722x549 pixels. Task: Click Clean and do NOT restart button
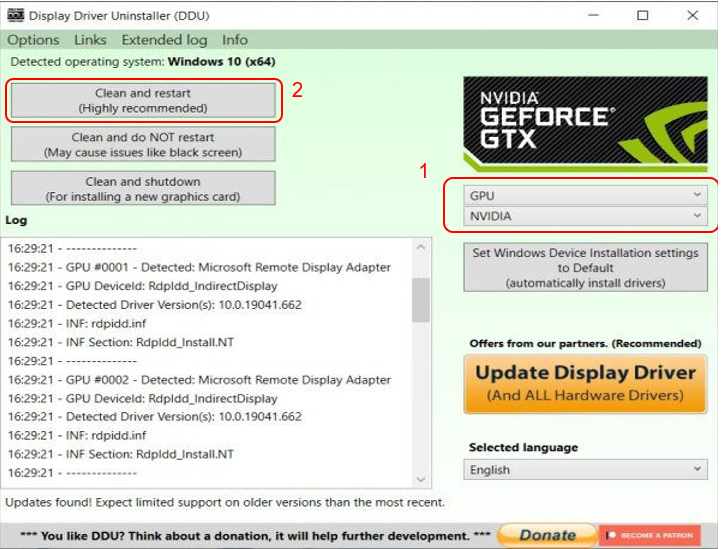tap(143, 145)
